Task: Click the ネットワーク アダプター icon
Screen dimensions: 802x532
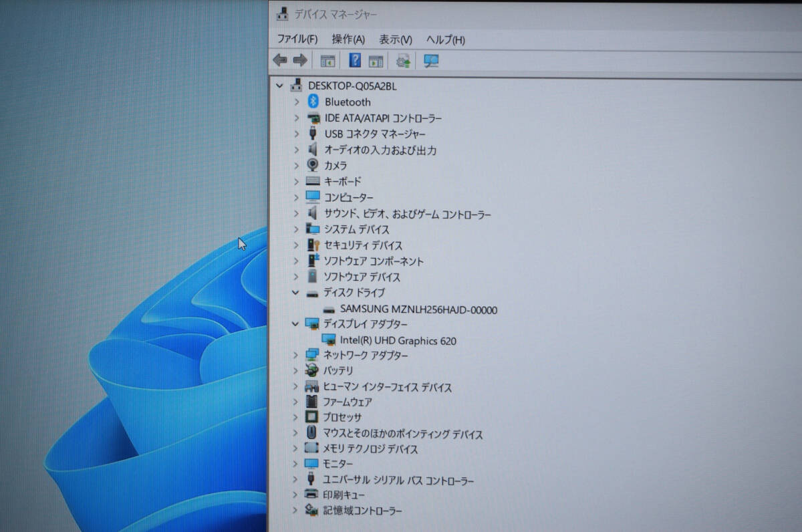Action: pos(312,355)
